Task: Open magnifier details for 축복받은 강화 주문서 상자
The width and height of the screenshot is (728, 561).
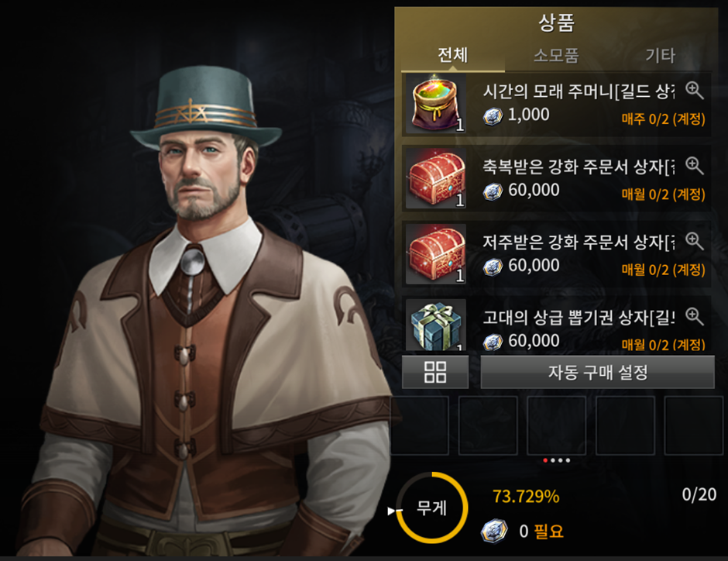Action: [694, 166]
